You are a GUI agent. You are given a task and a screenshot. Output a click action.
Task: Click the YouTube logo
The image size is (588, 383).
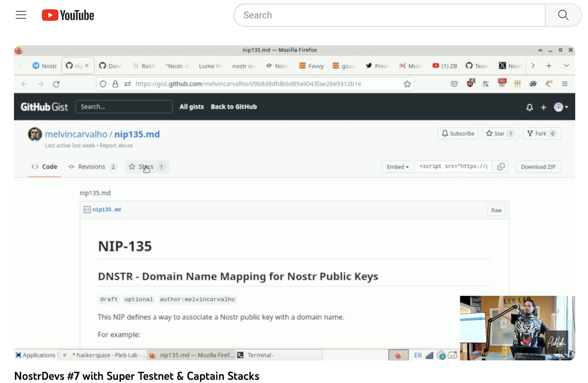click(x=68, y=15)
